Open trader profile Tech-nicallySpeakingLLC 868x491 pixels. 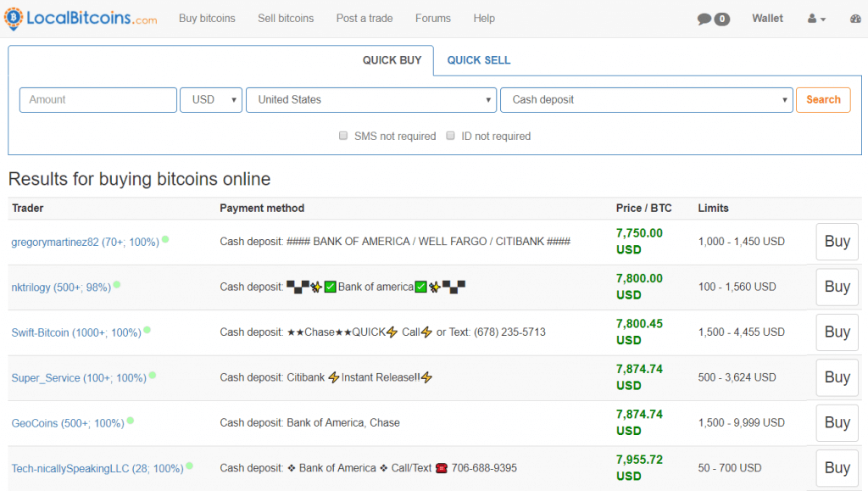pyautogui.click(x=97, y=469)
